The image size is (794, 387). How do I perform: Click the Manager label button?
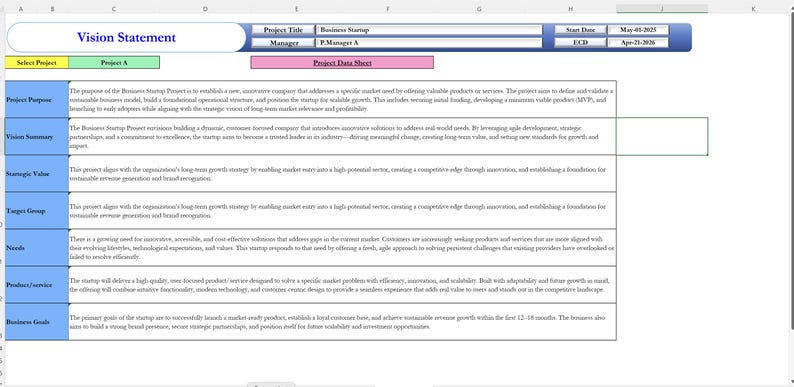click(x=283, y=43)
